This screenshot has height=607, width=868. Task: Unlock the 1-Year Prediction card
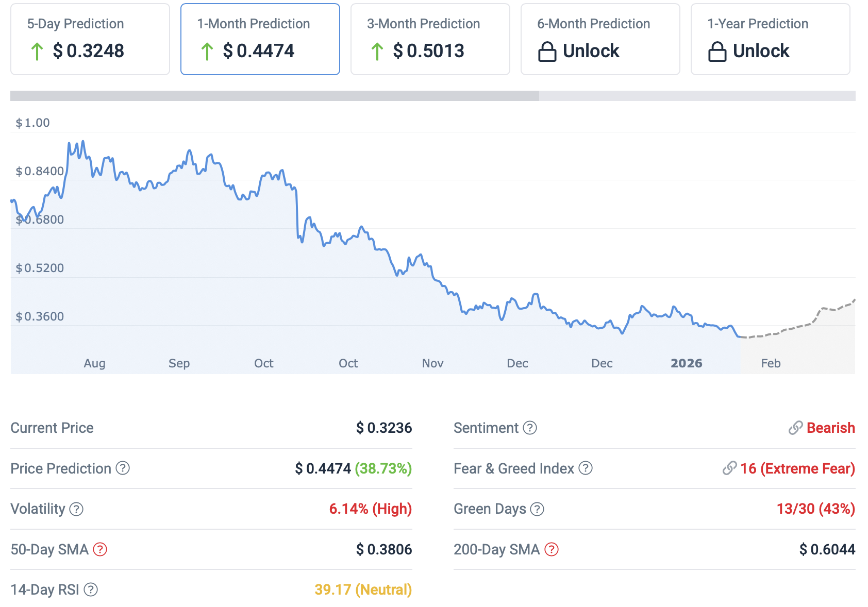(x=770, y=39)
